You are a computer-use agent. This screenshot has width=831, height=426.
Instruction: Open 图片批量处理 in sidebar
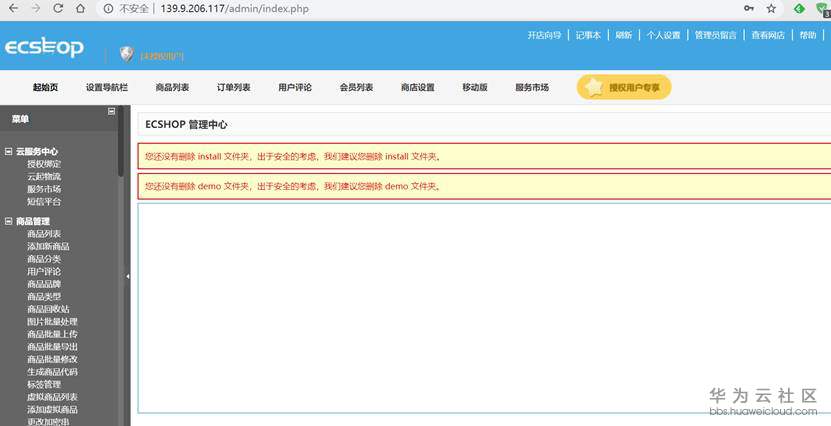(52, 322)
